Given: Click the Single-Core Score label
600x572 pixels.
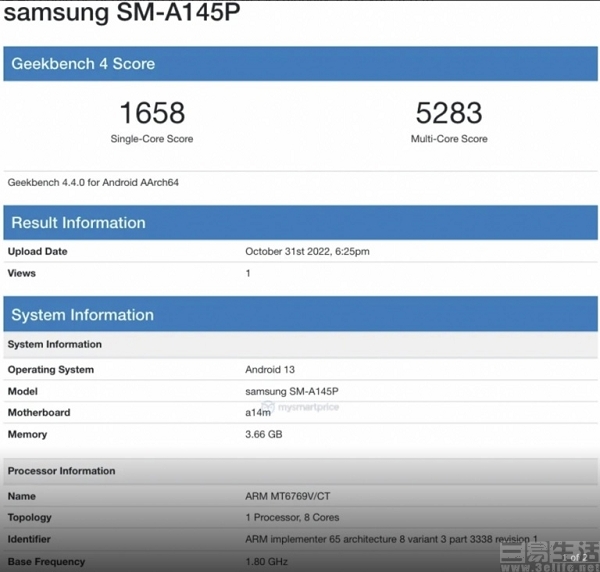Looking at the screenshot, I should pyautogui.click(x=152, y=139).
